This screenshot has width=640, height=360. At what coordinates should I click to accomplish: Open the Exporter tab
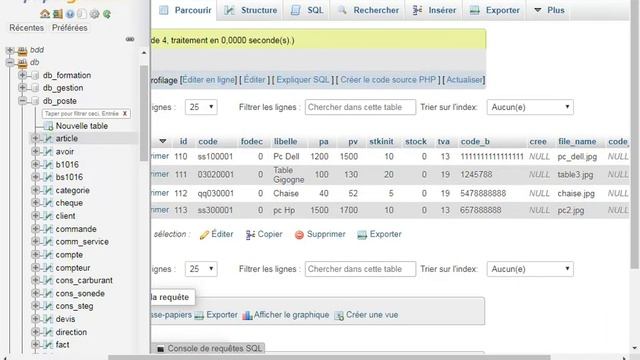495,10
